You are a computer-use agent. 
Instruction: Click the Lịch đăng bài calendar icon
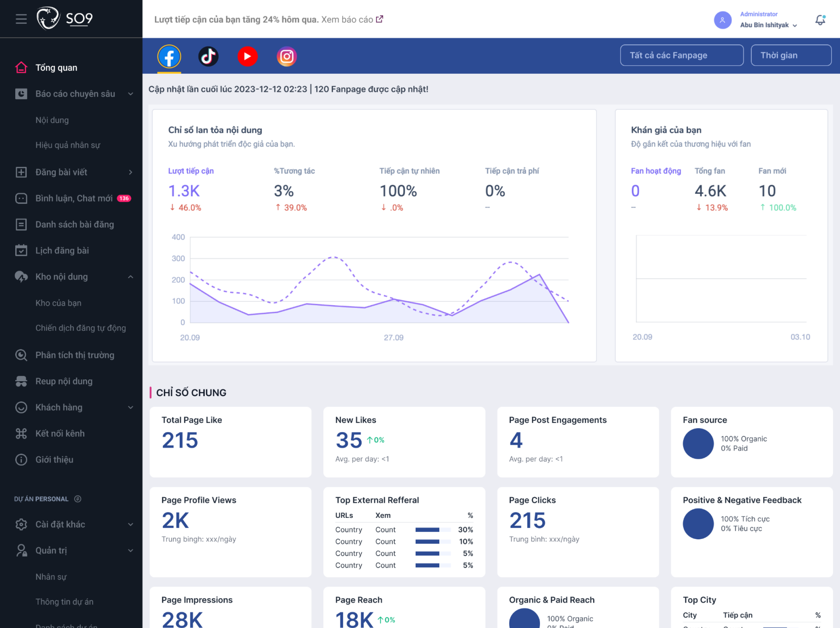(x=21, y=250)
